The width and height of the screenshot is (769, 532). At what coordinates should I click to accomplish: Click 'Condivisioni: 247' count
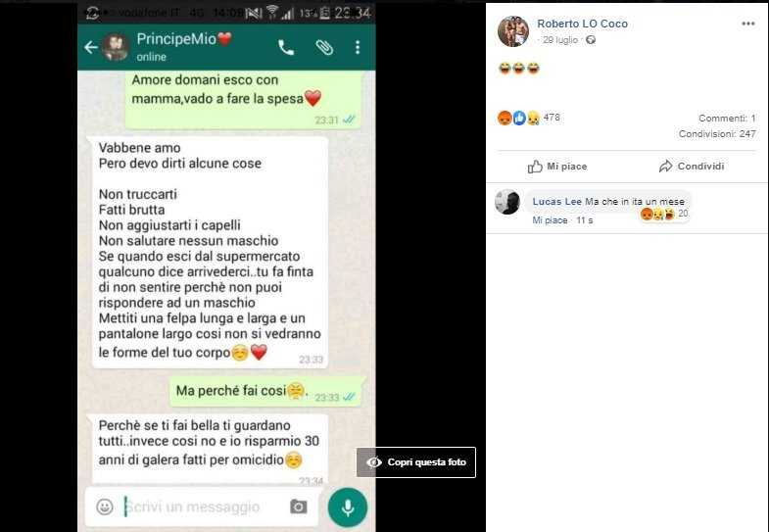[x=717, y=134]
